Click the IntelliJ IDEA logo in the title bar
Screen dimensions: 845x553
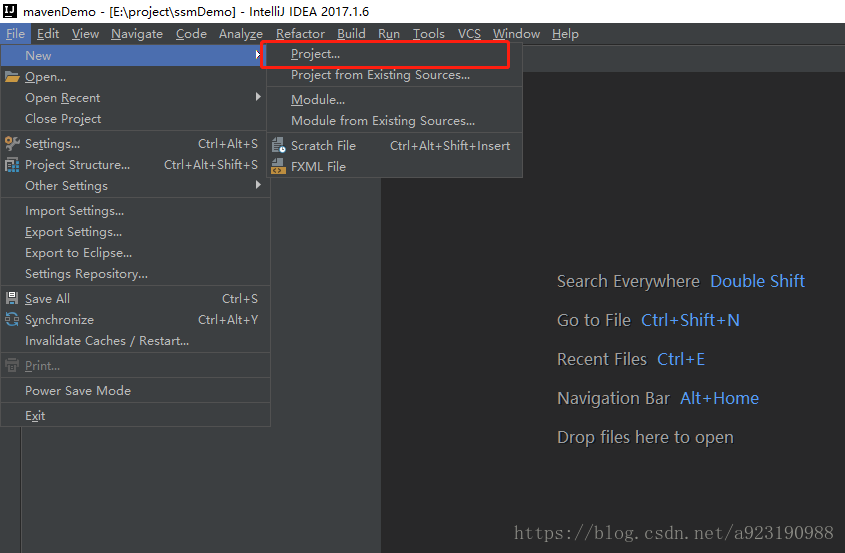10,11
